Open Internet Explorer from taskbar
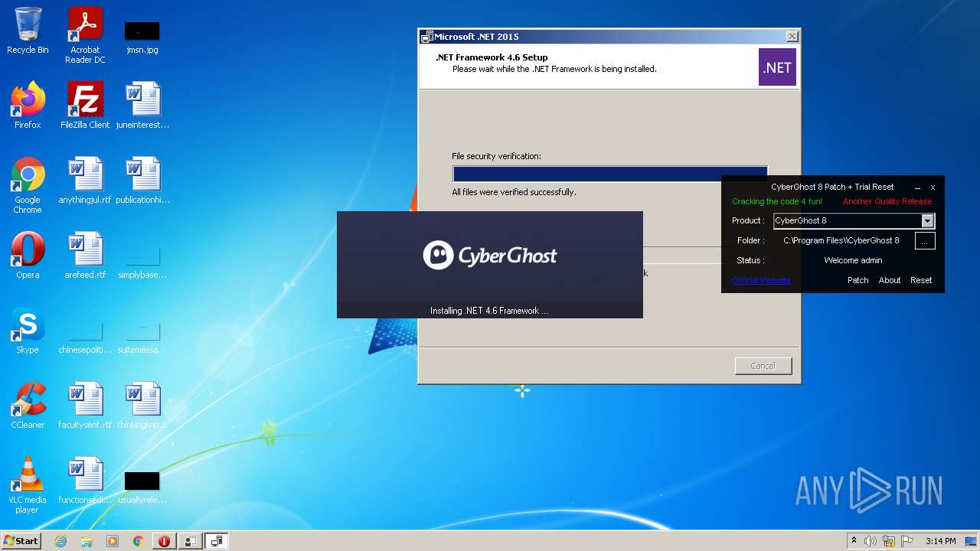 pos(60,541)
